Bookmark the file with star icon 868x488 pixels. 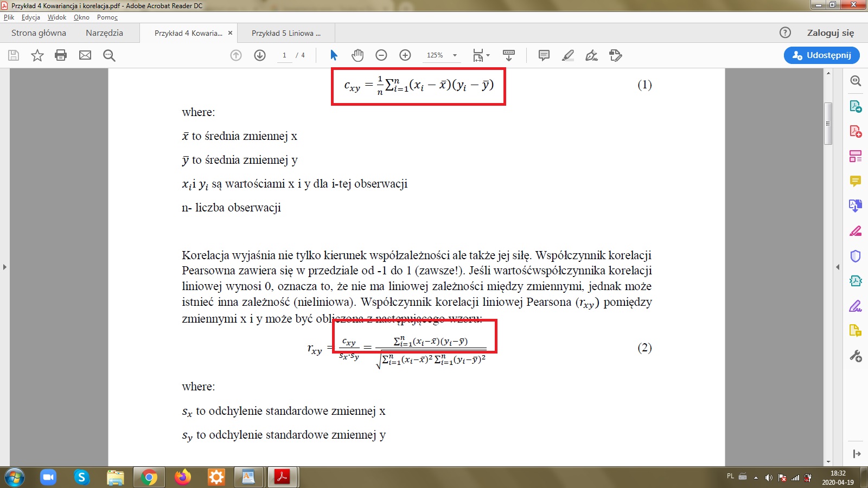37,55
